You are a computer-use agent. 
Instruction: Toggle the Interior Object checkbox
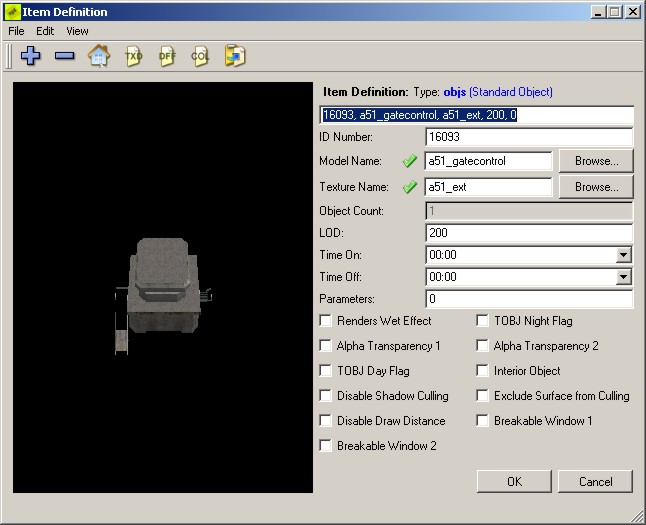482,371
